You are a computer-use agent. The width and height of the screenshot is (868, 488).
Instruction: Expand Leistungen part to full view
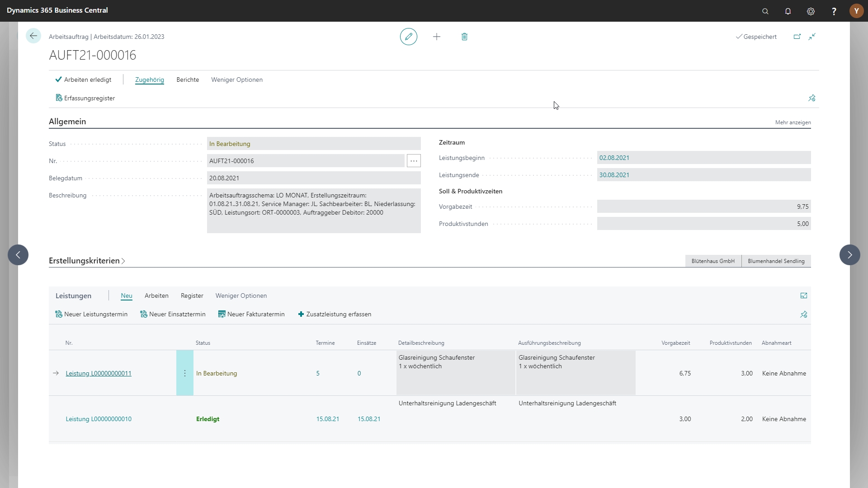point(803,296)
